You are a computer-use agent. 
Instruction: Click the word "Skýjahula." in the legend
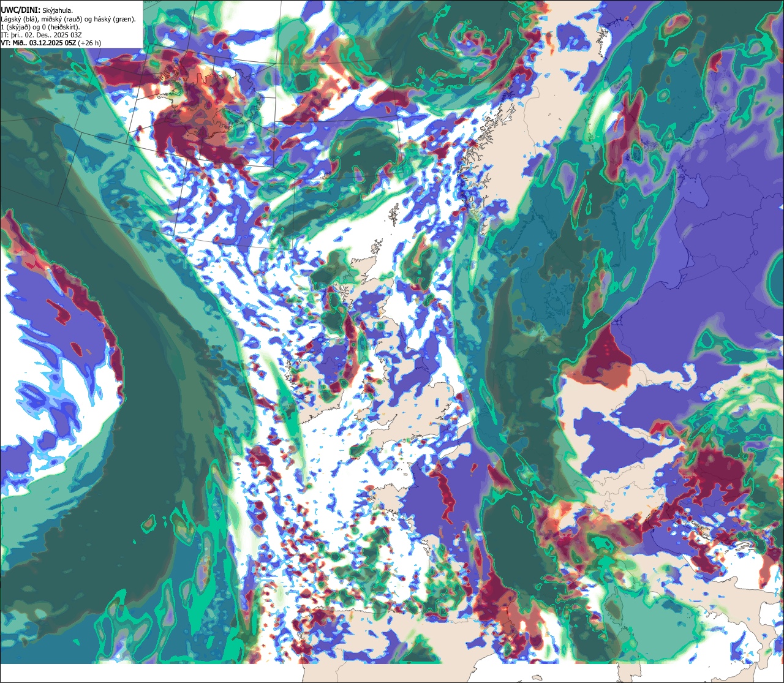pyautogui.click(x=58, y=11)
